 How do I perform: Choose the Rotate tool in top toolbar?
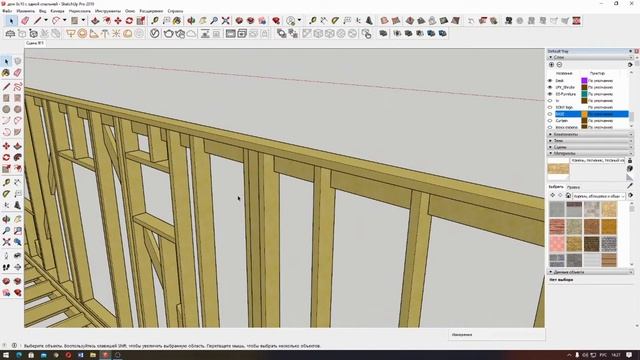point(129,20)
